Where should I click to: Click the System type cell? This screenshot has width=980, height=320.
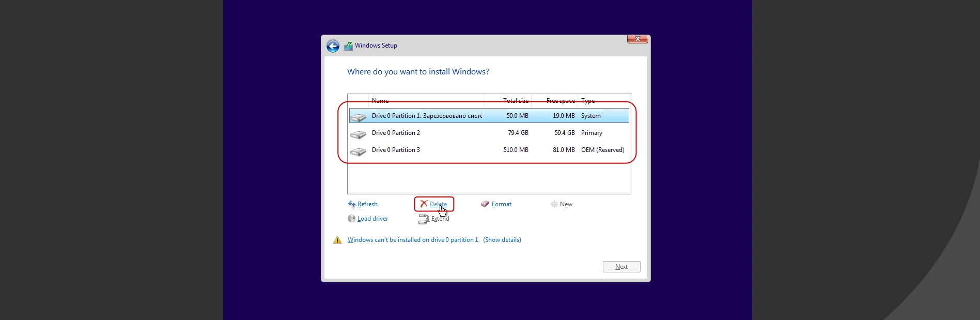pos(590,116)
